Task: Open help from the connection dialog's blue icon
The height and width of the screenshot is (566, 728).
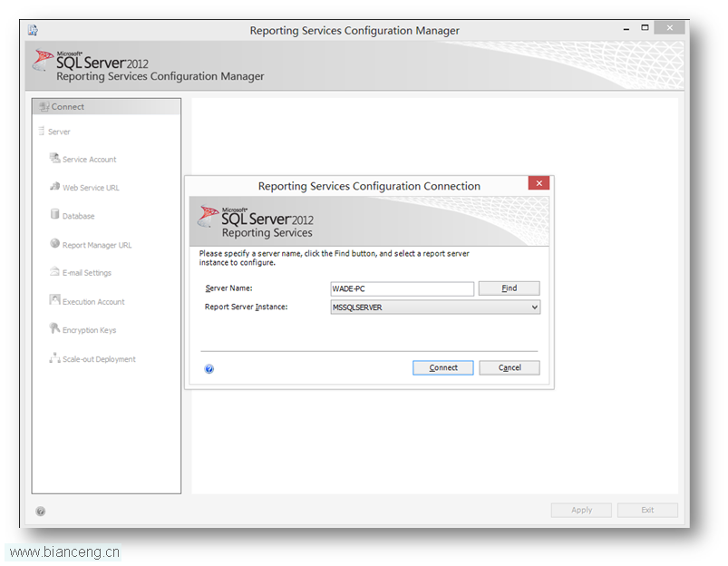Action: [x=209, y=369]
